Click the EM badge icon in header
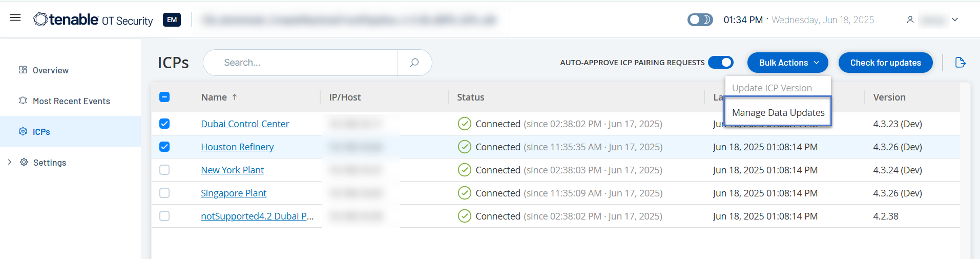Image resolution: width=980 pixels, height=259 pixels. click(172, 20)
